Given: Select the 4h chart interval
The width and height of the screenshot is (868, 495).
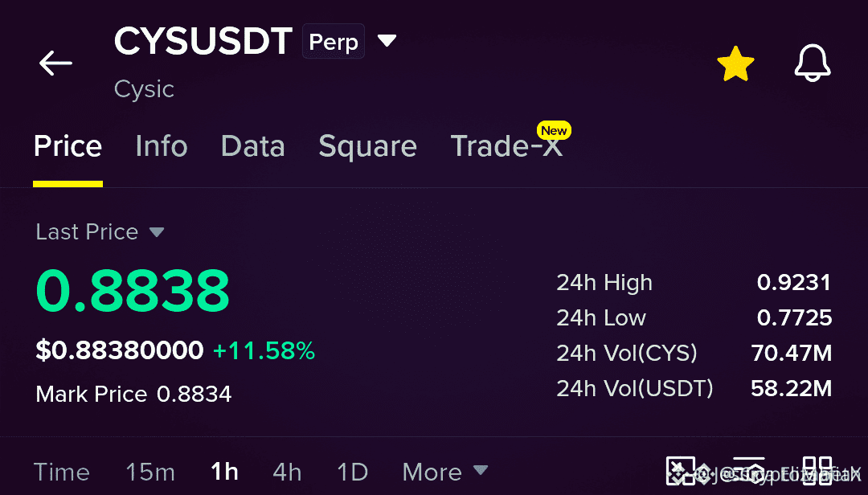Looking at the screenshot, I should pyautogui.click(x=287, y=472).
